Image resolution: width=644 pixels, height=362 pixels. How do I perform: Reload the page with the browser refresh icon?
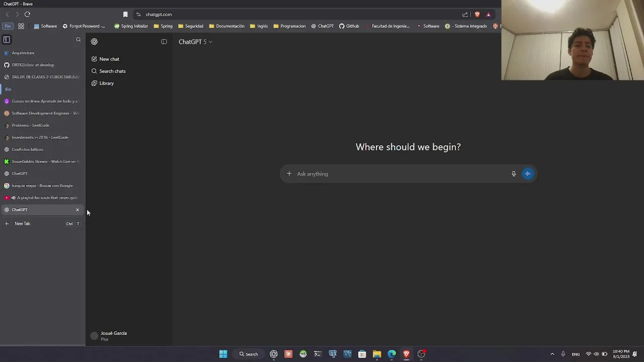click(27, 15)
